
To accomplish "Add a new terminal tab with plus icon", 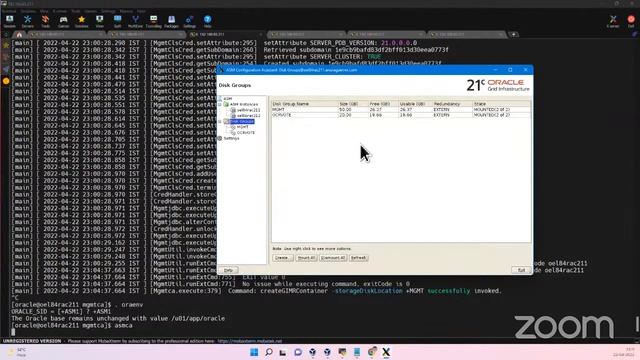I will (513, 35).
